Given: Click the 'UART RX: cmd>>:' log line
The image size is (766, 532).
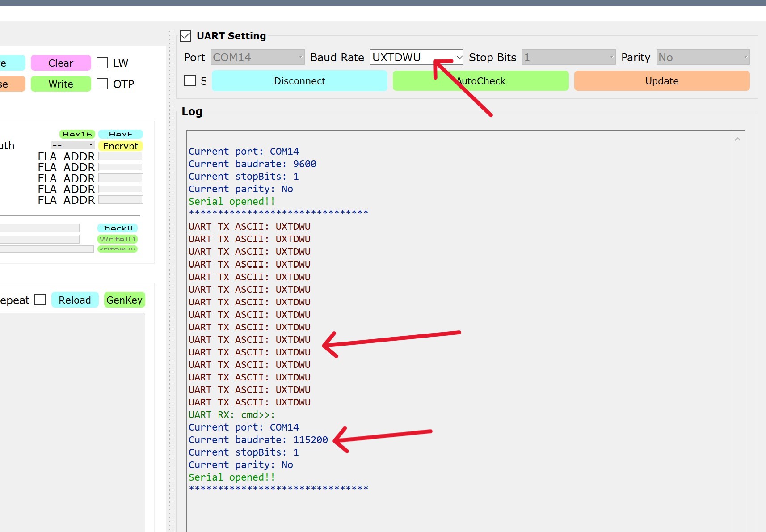Looking at the screenshot, I should [231, 415].
